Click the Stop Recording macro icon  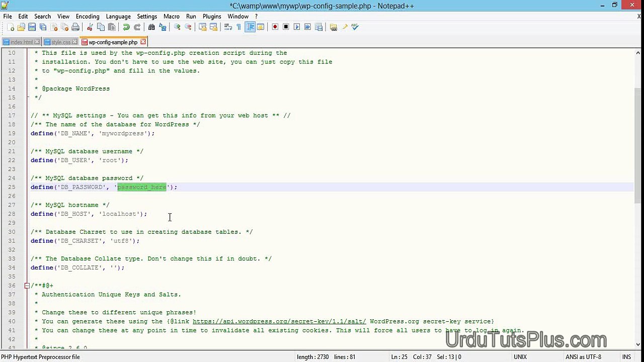(x=286, y=27)
